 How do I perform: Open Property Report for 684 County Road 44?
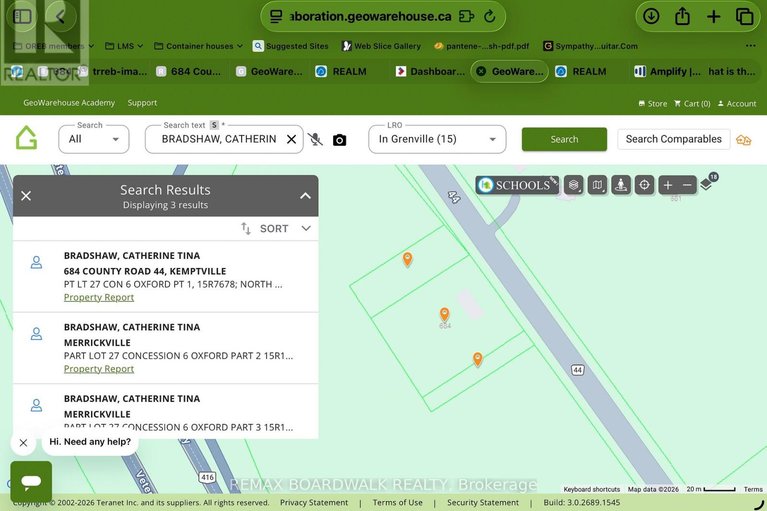(x=99, y=298)
